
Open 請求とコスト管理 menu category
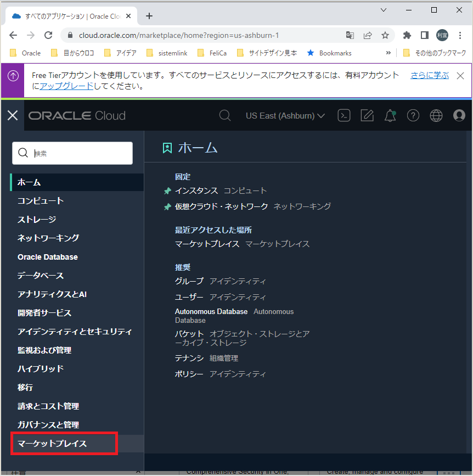click(48, 406)
